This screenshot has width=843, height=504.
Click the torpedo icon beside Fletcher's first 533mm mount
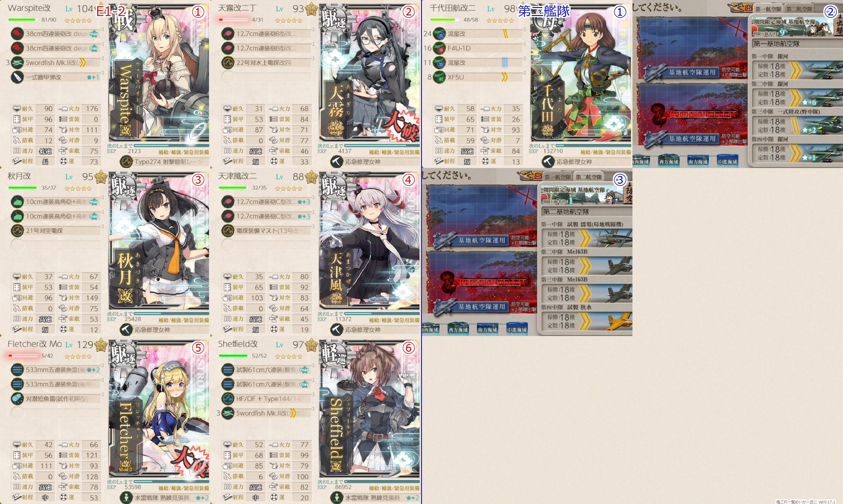[17, 370]
